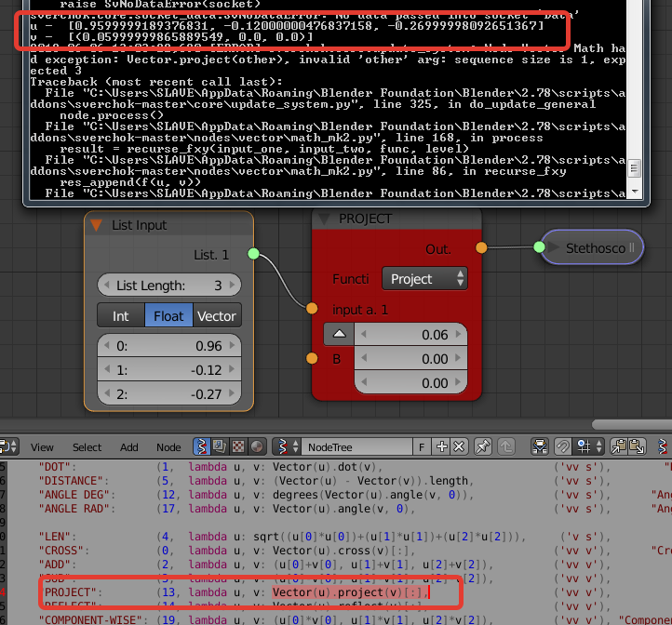The image size is (672, 625).
Task: Open the Select menu
Action: [87, 447]
